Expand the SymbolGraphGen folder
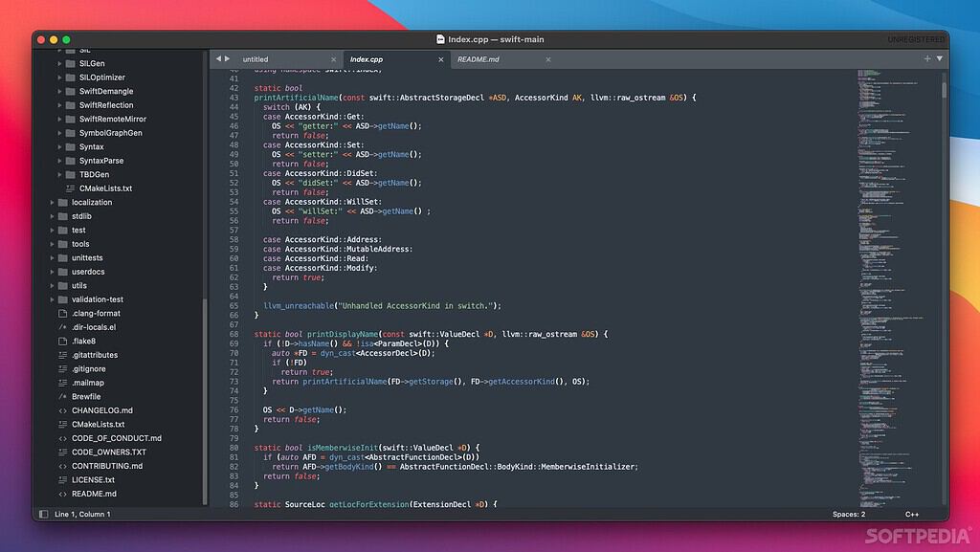The height and width of the screenshot is (552, 980). point(59,133)
